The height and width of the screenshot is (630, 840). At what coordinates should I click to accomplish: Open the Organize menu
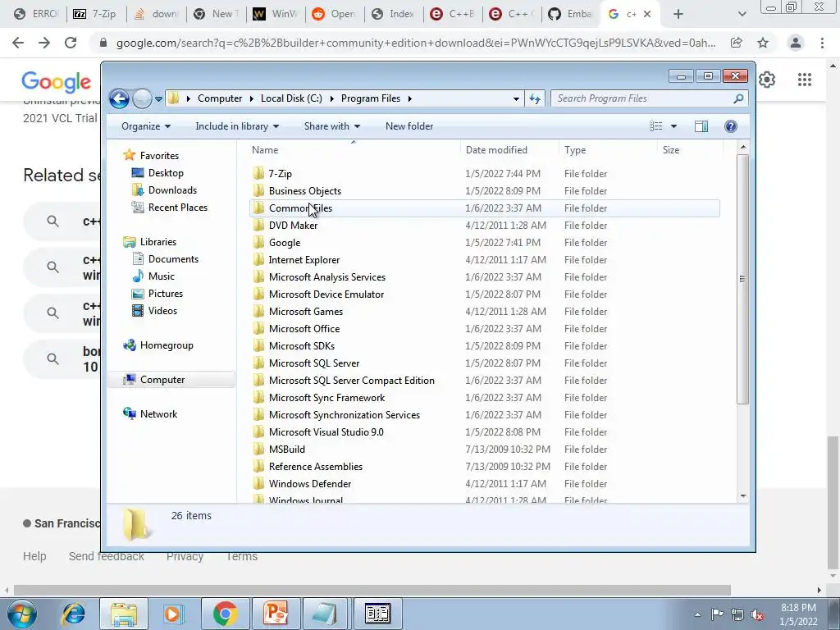(x=146, y=126)
